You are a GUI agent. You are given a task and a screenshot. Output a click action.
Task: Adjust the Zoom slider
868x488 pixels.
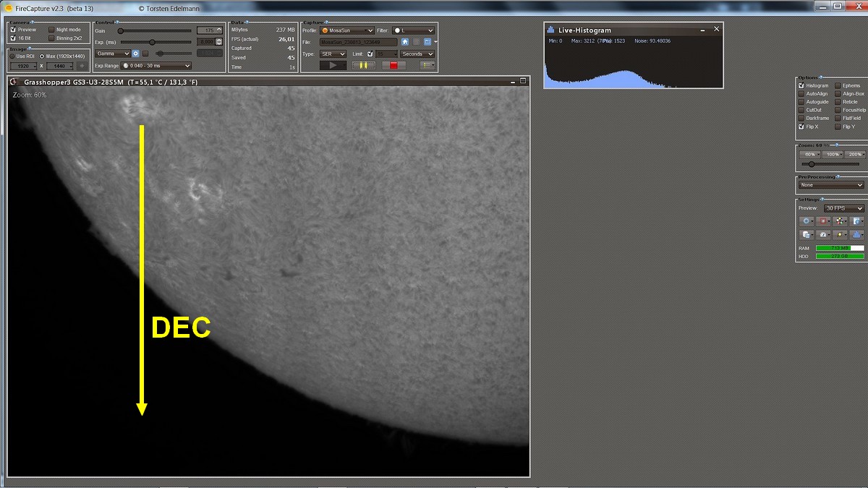pos(830,164)
